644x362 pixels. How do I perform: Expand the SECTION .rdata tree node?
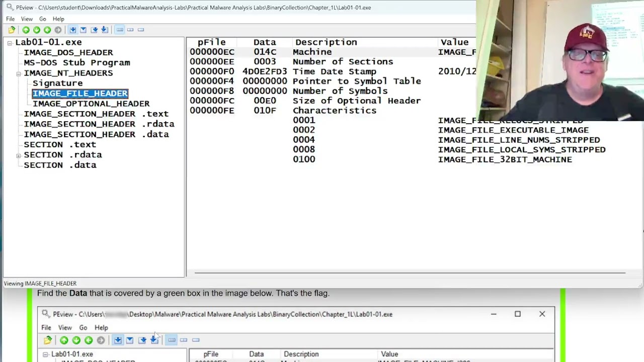click(x=19, y=155)
